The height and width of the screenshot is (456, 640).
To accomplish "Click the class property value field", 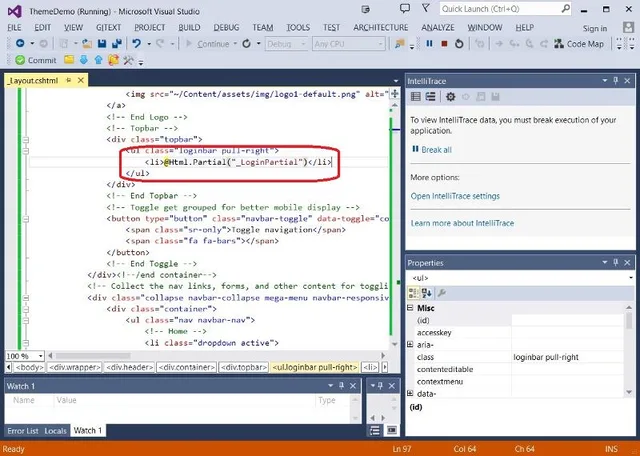I will (567, 357).
